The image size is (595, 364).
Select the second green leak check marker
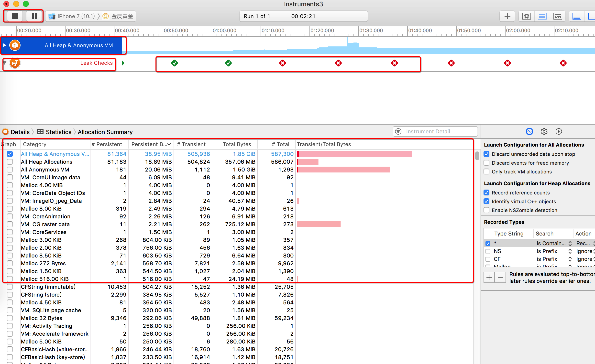pos(228,63)
